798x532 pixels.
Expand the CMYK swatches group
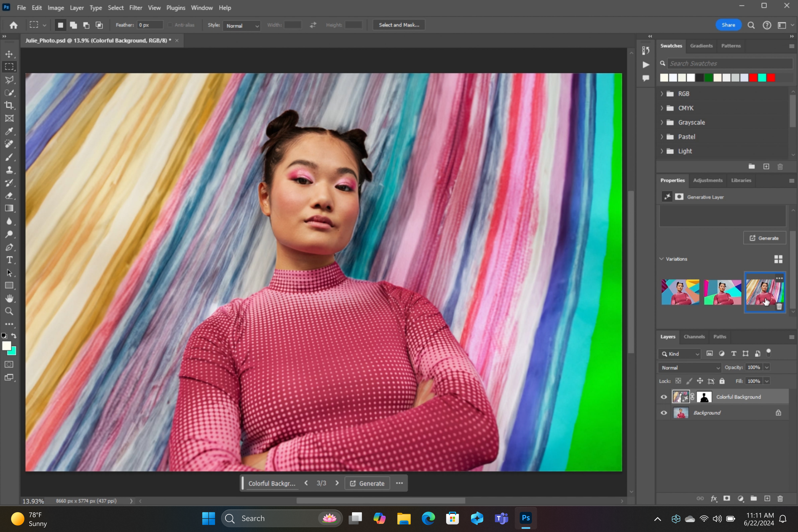click(x=663, y=108)
